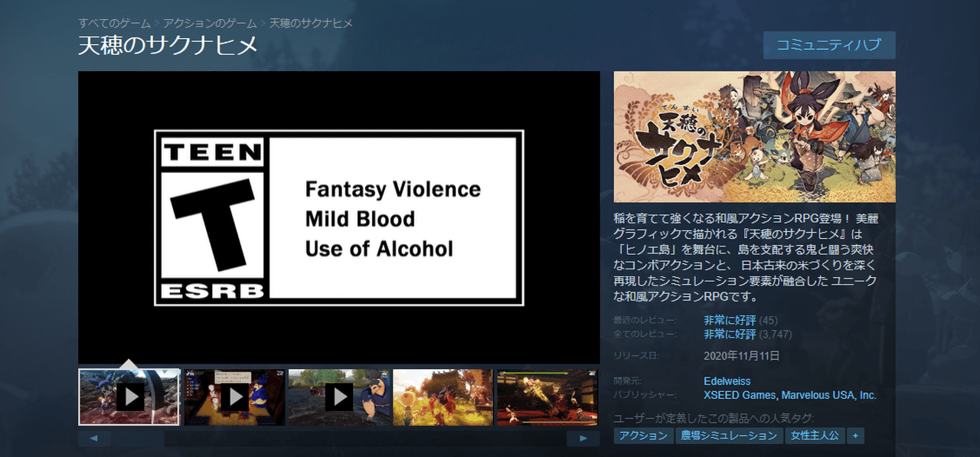
Task: Select the fourth screenshot thumbnail
Action: point(443,397)
